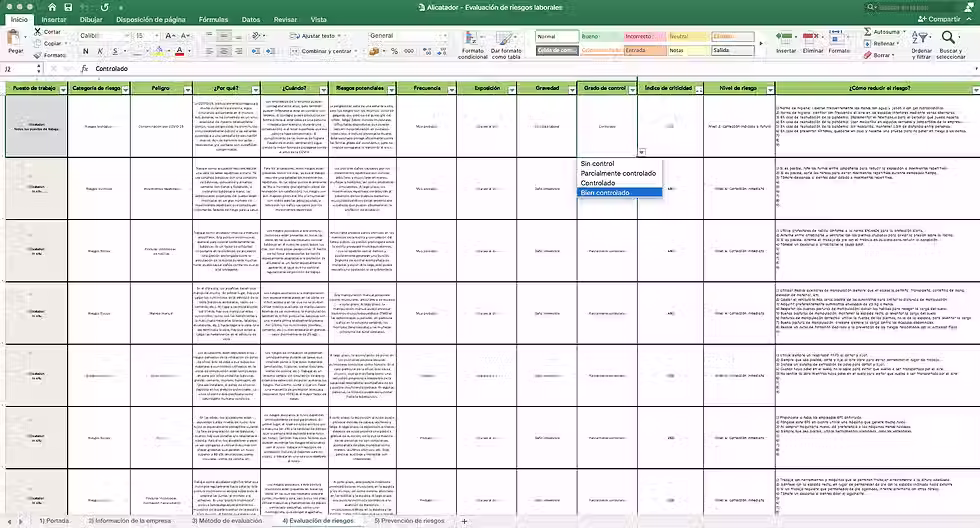Decrease decimal places
The width and height of the screenshot is (980, 528).
[441, 51]
